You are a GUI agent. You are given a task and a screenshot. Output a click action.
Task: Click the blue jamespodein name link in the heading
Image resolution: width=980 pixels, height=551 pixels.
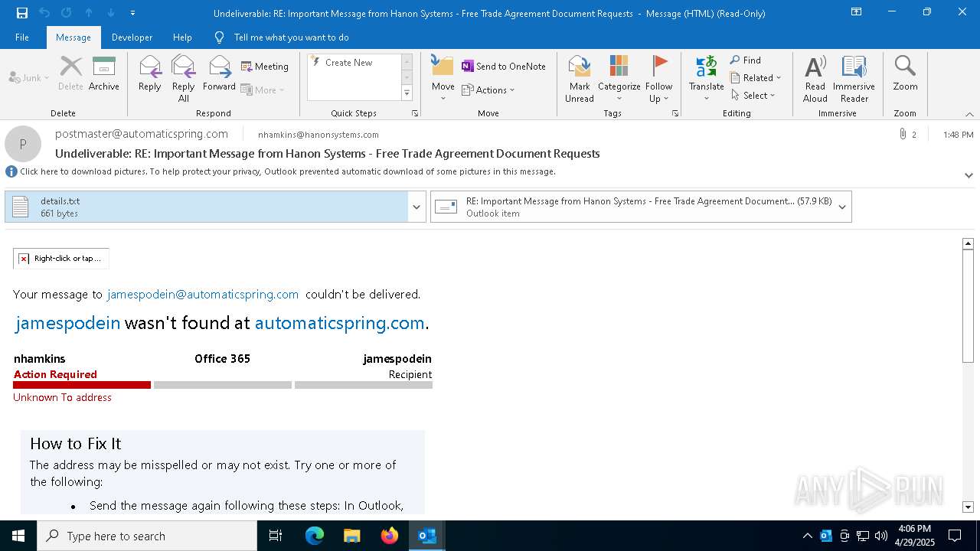coord(68,323)
